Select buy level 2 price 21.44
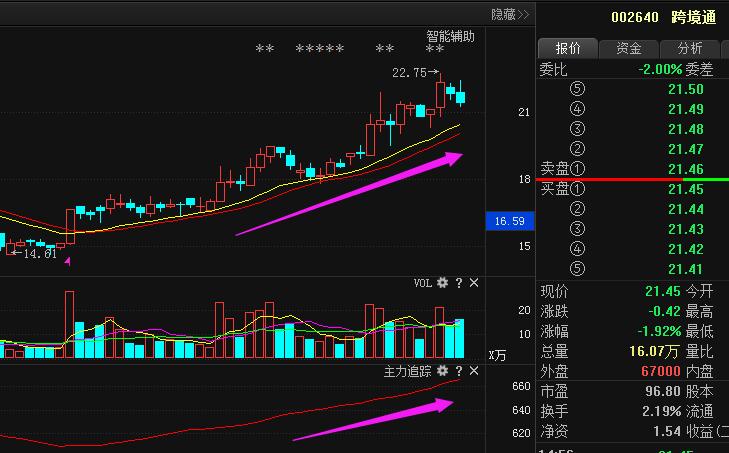This screenshot has height=453, width=729. point(686,209)
